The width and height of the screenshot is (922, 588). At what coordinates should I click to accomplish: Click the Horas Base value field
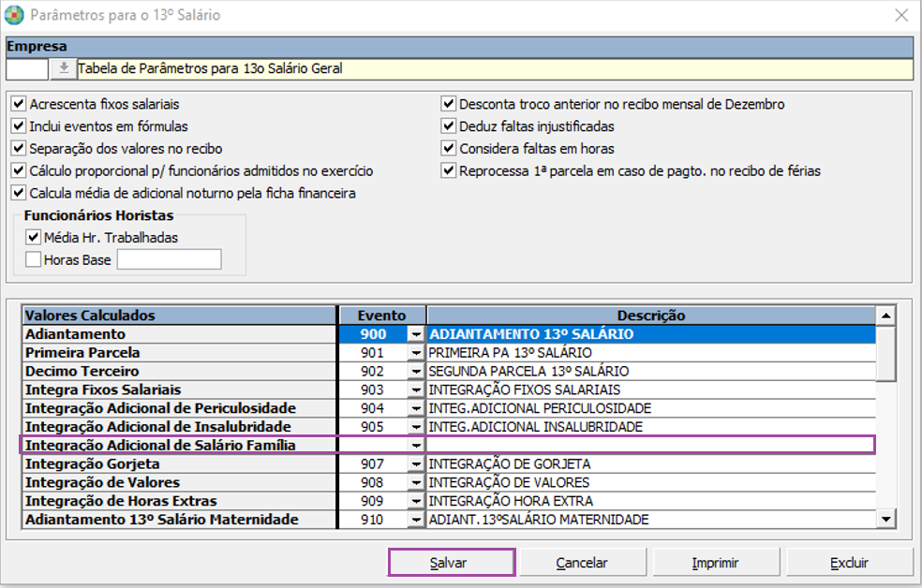170,259
